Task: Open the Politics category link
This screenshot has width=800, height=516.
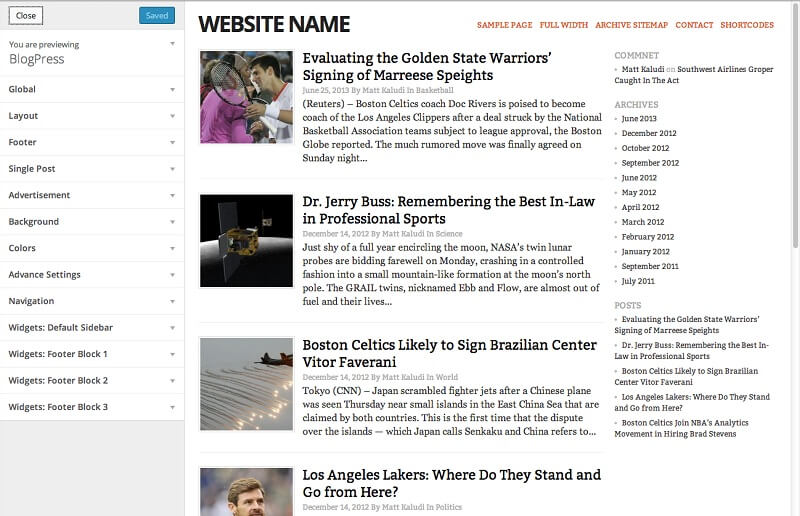Action: pyautogui.click(x=448, y=507)
